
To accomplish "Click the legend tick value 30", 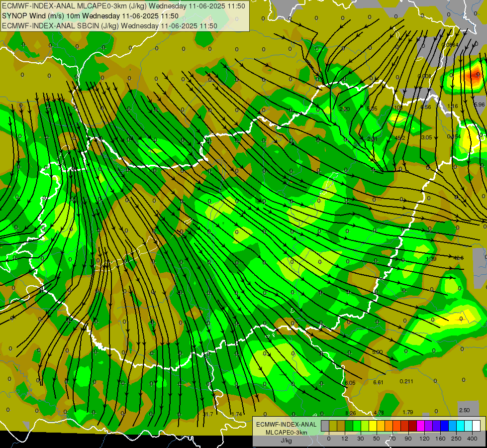I will tap(361, 439).
